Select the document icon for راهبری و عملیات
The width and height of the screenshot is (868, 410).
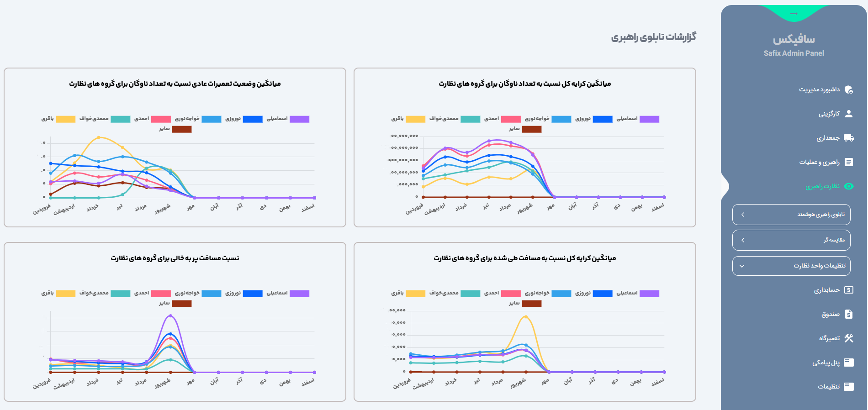pyautogui.click(x=848, y=162)
